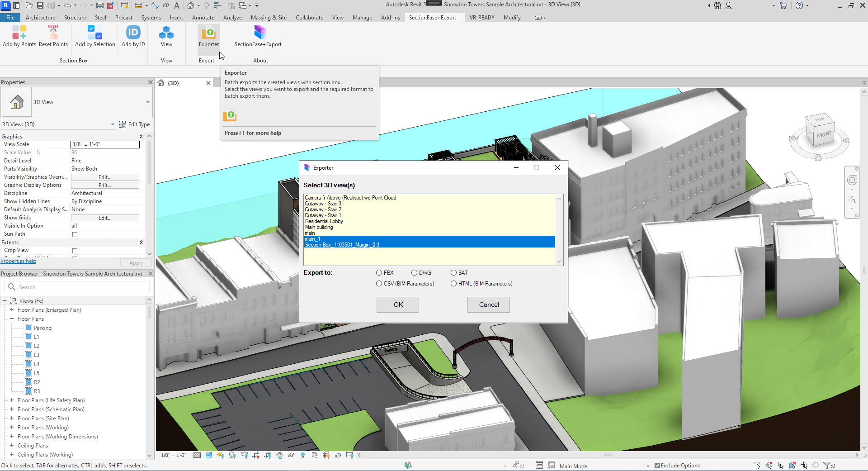Click the Reset Points tool icon
The height and width of the screenshot is (471, 868).
coord(53,33)
